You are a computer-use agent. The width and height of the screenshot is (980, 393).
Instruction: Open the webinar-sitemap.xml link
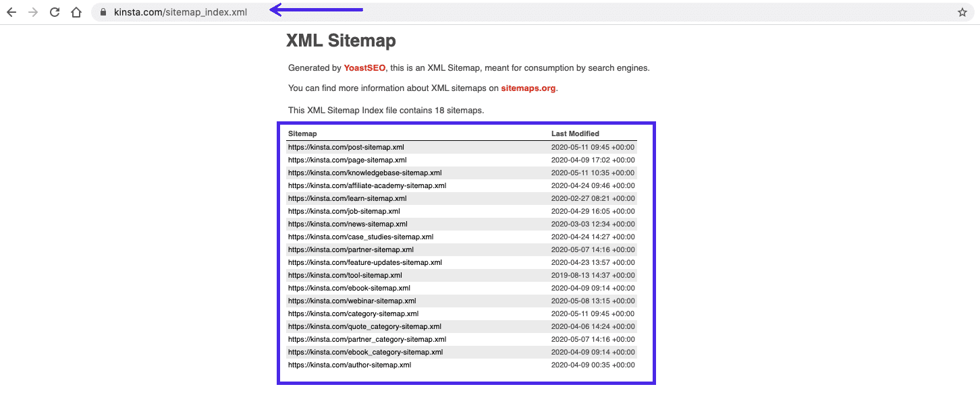352,301
